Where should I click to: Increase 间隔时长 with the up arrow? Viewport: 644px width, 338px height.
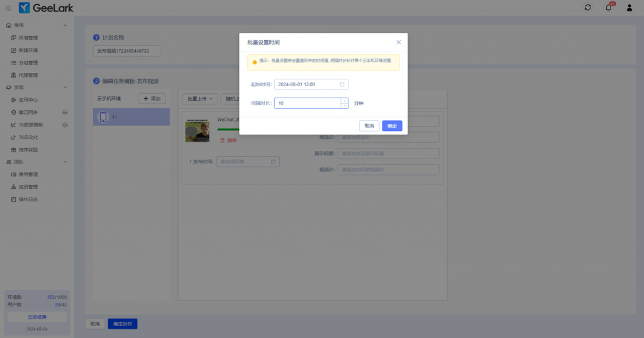click(344, 101)
